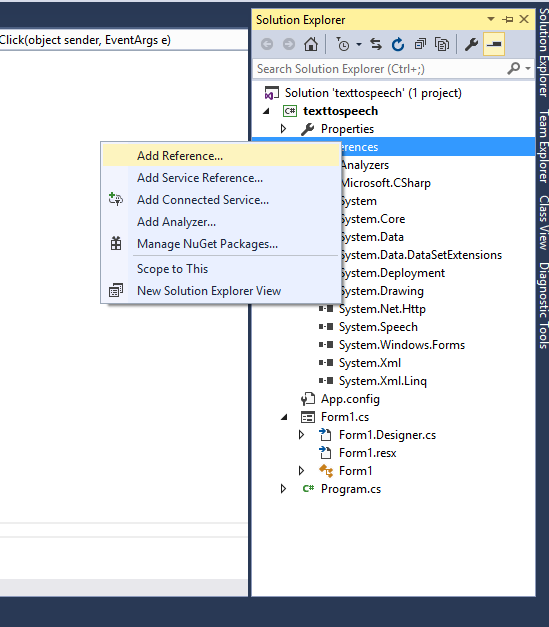The image size is (549, 627).
Task: Click the Add Connected Service icon
Action: [x=116, y=199]
